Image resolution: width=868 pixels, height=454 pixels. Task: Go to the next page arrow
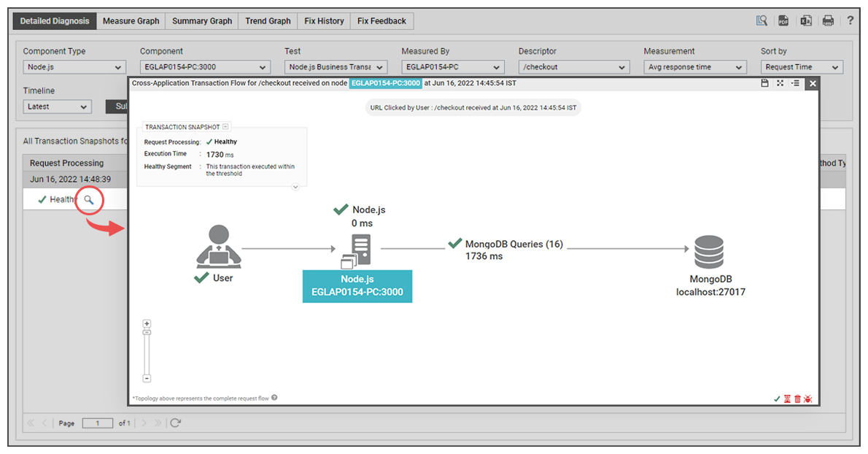click(144, 423)
